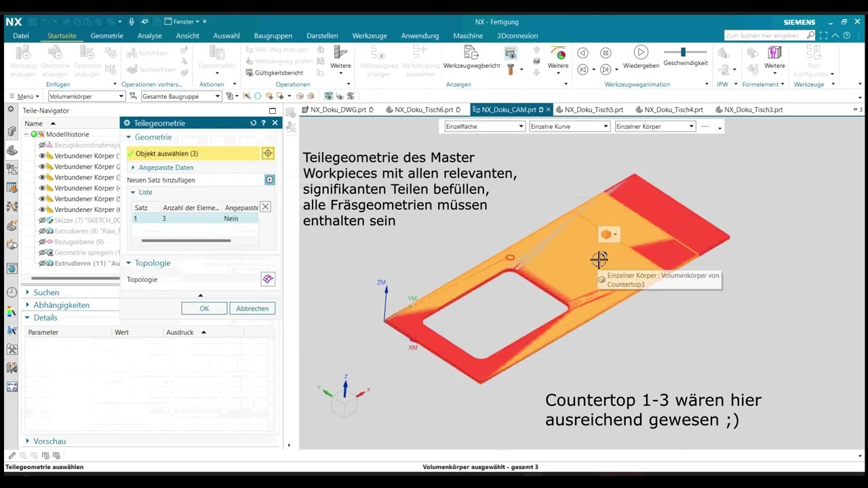The width and height of the screenshot is (868, 488).
Task: Click the select-object crosshair icon
Action: click(268, 153)
